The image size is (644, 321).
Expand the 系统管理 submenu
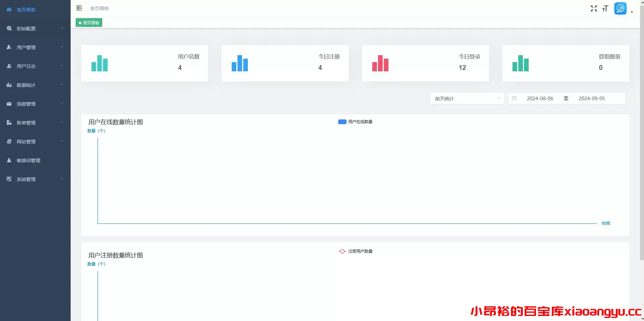(x=62, y=179)
